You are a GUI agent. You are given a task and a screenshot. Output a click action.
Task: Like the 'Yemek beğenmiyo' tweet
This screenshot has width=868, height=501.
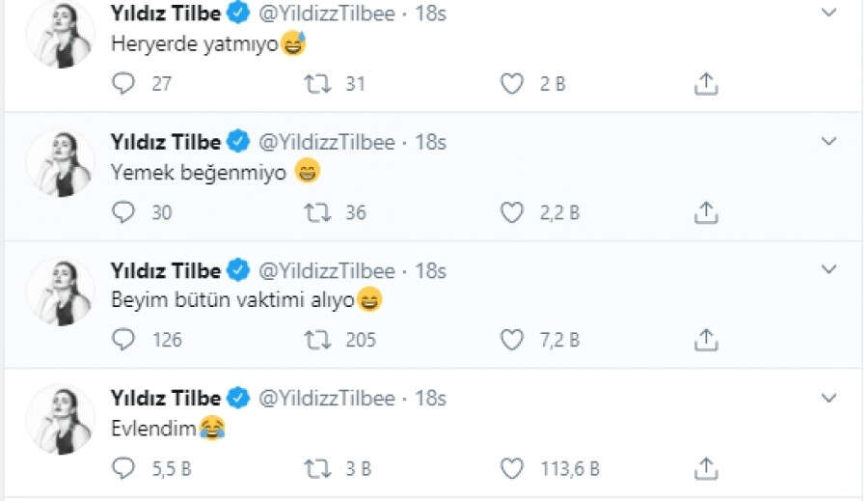(x=511, y=212)
